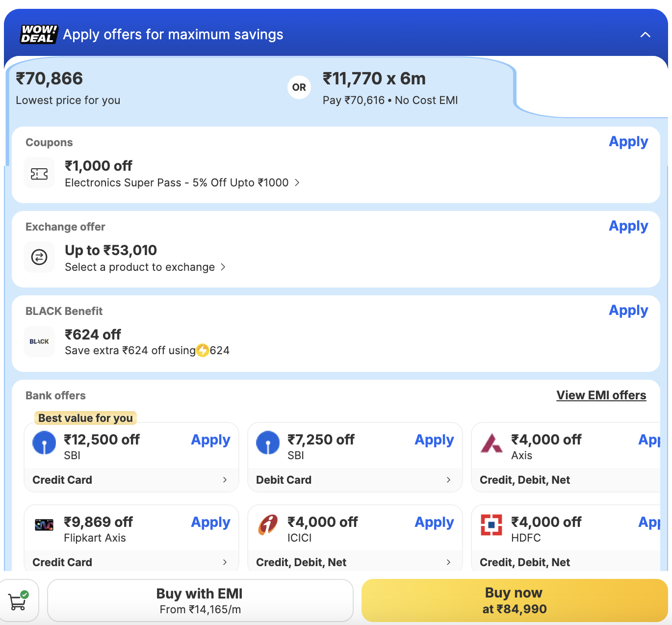The image size is (672, 625).
Task: Click the Flipkart Axis card icon
Action: [x=44, y=525]
